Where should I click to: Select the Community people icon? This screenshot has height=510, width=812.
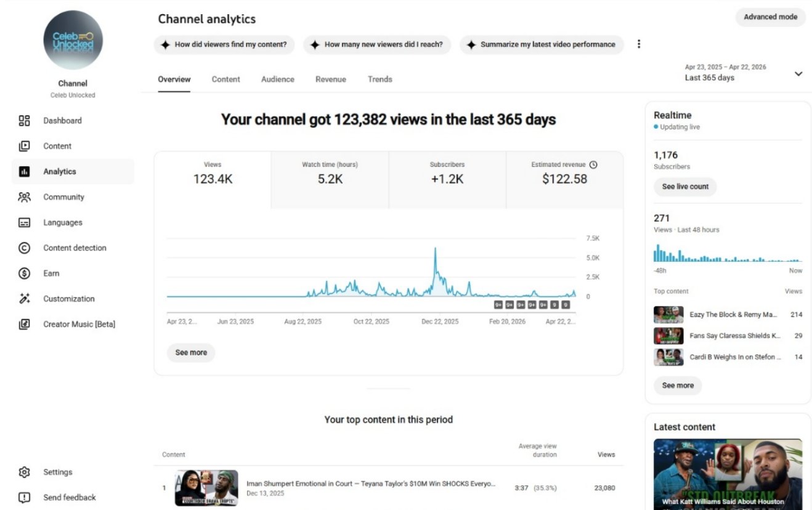click(x=24, y=197)
